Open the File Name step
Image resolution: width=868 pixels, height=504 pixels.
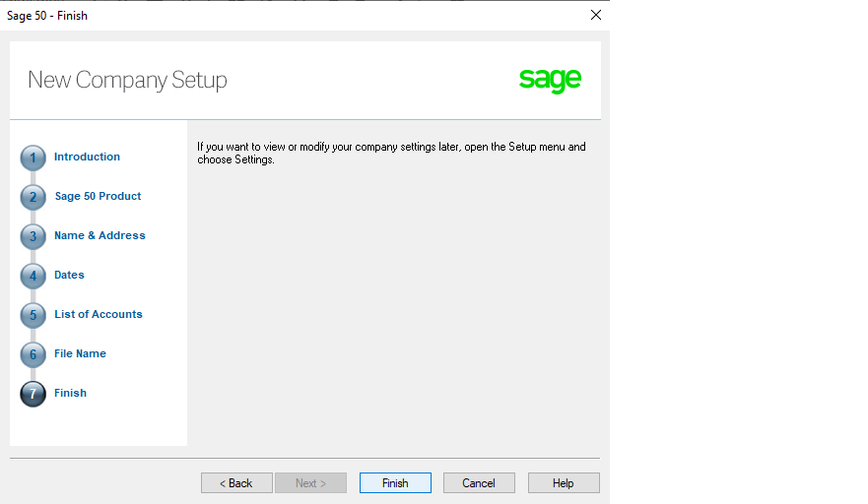coord(80,353)
